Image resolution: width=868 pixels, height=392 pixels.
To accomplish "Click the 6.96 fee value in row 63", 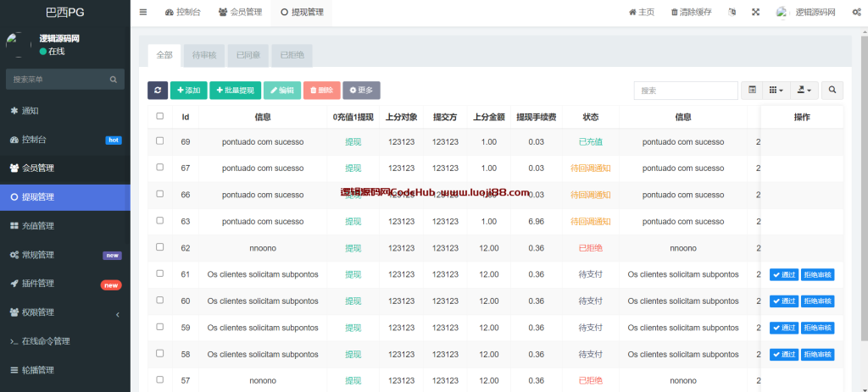I will pos(536,222).
